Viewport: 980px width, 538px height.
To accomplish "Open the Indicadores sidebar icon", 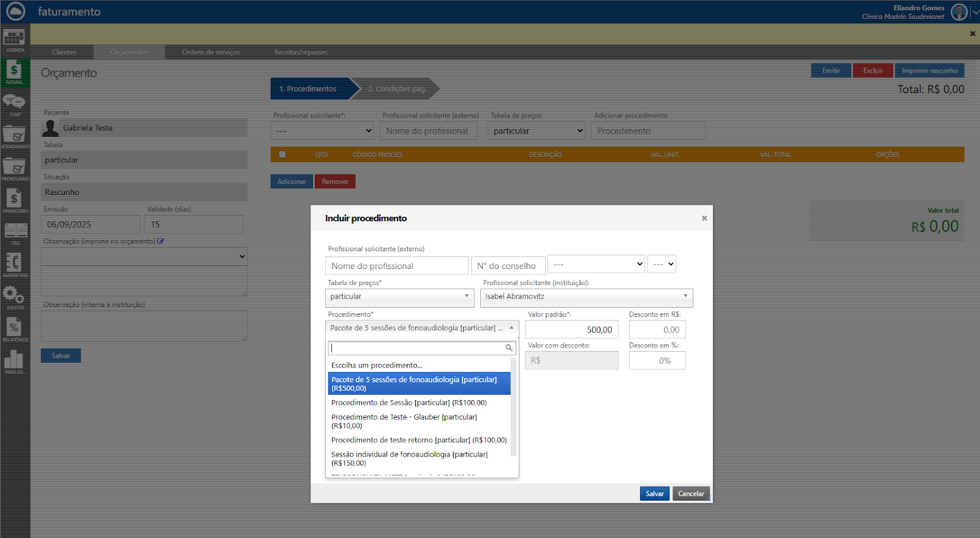I will 15,362.
